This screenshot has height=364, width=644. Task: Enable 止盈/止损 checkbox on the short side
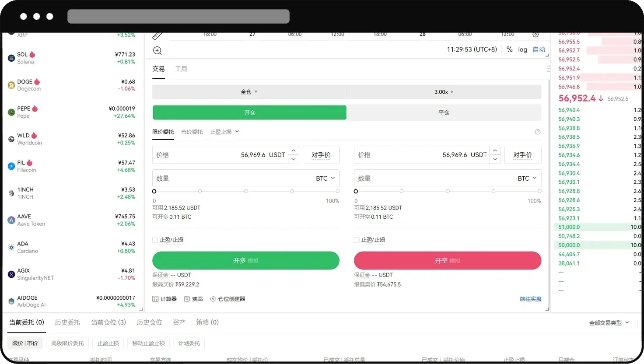tap(357, 240)
